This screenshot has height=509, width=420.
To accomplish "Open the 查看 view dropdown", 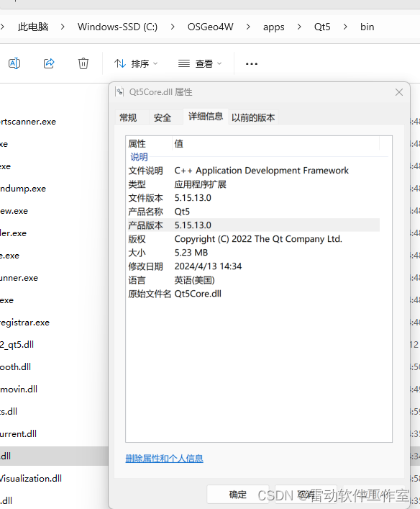I will click(200, 63).
